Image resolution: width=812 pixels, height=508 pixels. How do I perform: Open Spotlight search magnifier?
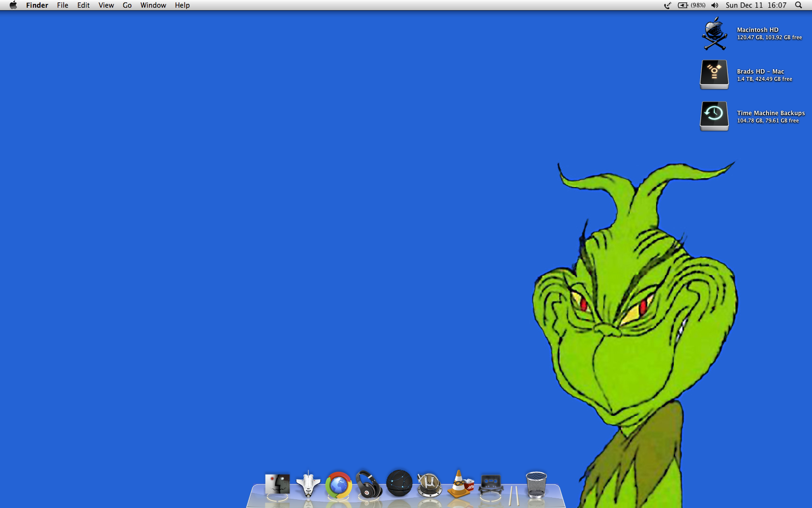pos(798,5)
